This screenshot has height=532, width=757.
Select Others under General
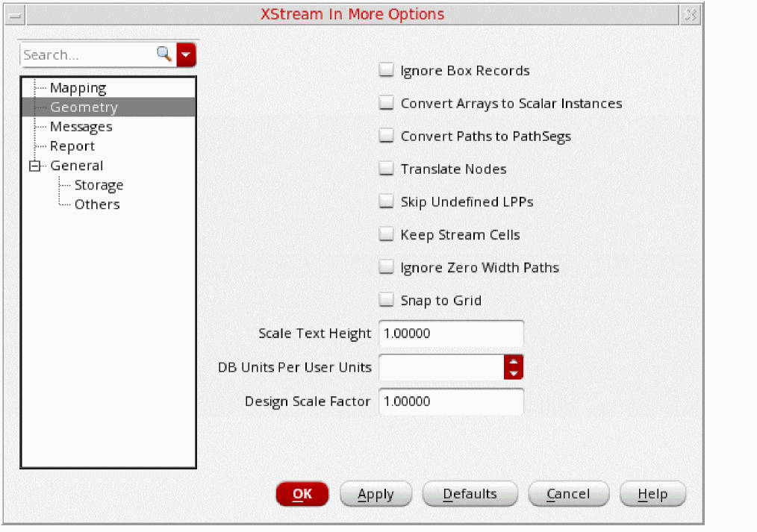click(96, 204)
